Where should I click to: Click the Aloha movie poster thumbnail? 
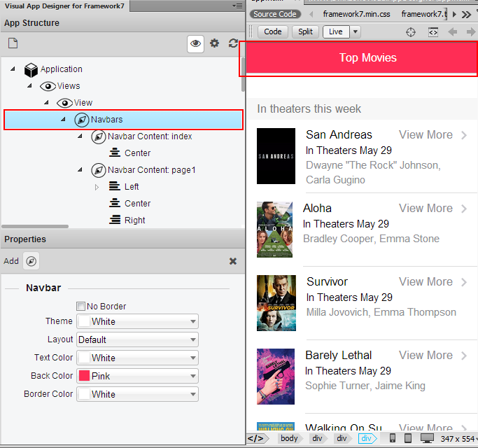pos(274,230)
